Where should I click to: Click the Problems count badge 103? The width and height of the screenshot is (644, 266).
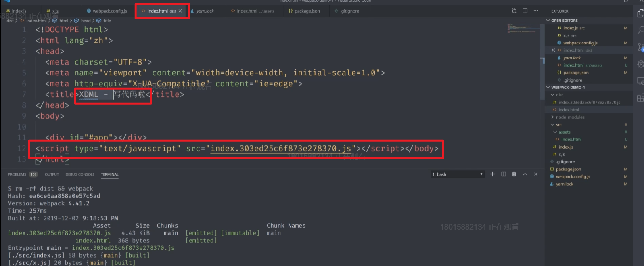[33, 174]
